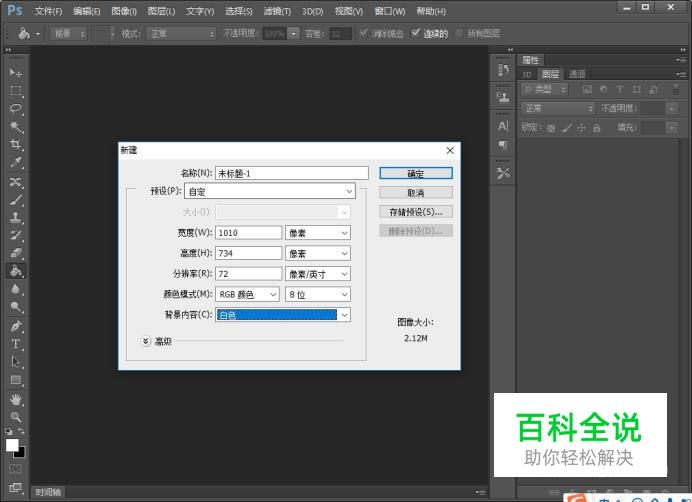692x502 pixels.
Task: Click the 确定 button
Action: coord(416,173)
